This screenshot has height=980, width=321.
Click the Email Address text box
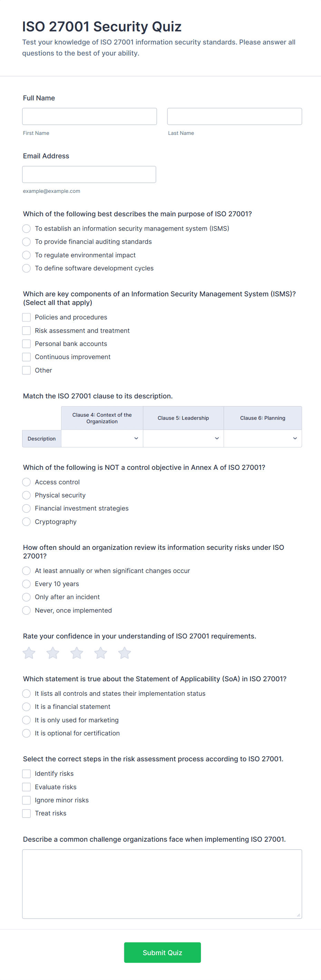tap(89, 174)
